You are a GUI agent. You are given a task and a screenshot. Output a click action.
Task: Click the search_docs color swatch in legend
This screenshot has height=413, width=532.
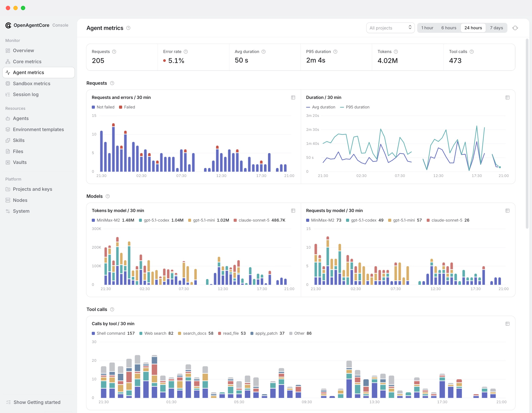[x=180, y=334]
